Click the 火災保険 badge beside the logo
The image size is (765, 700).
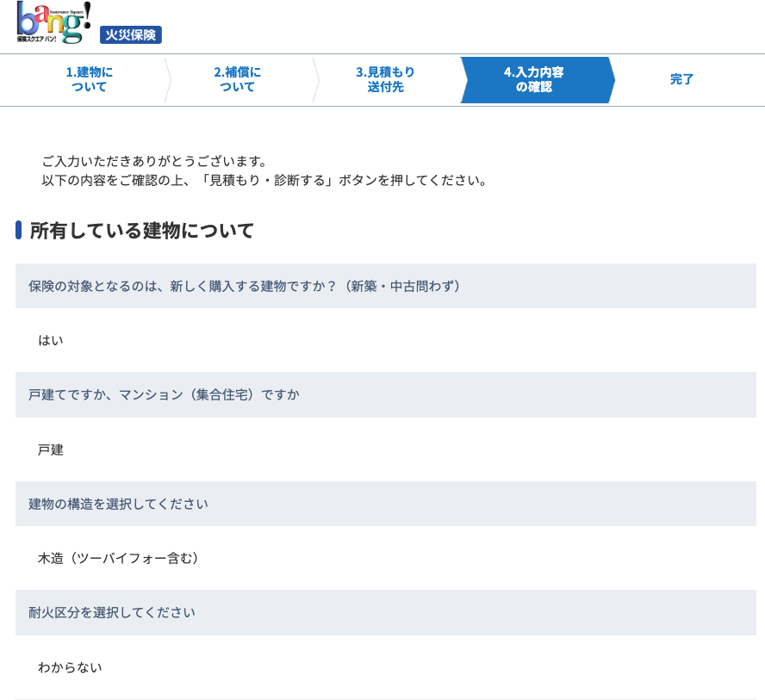(130, 34)
